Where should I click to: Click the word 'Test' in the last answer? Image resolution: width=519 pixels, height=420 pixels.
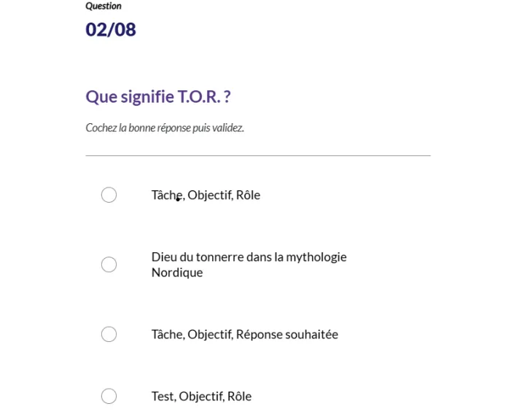point(163,396)
